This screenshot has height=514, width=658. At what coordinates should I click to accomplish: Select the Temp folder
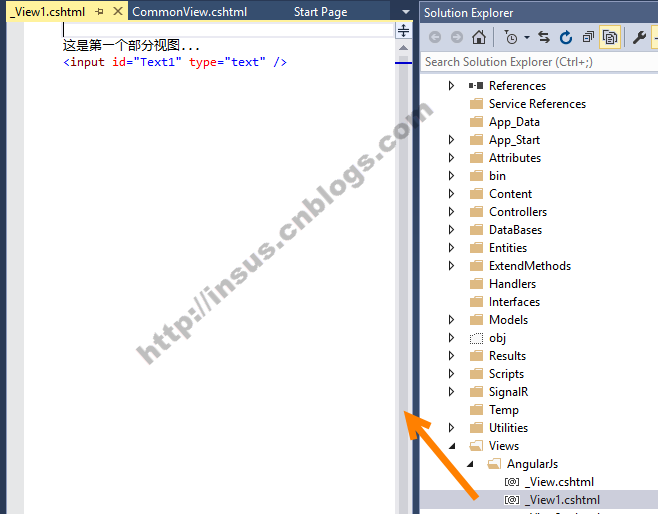tap(504, 410)
